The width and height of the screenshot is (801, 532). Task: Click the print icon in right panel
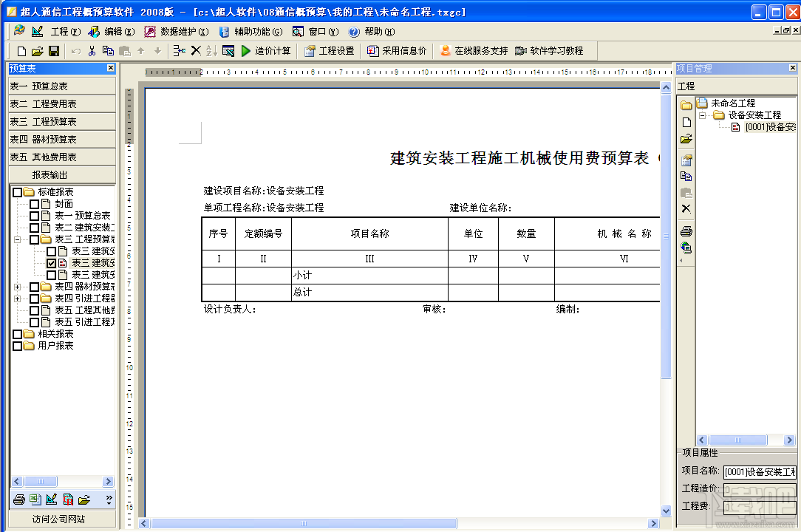[x=686, y=232]
